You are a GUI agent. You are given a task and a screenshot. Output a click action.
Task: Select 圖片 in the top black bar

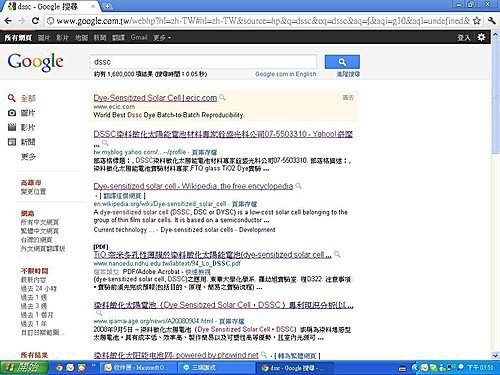pos(44,38)
